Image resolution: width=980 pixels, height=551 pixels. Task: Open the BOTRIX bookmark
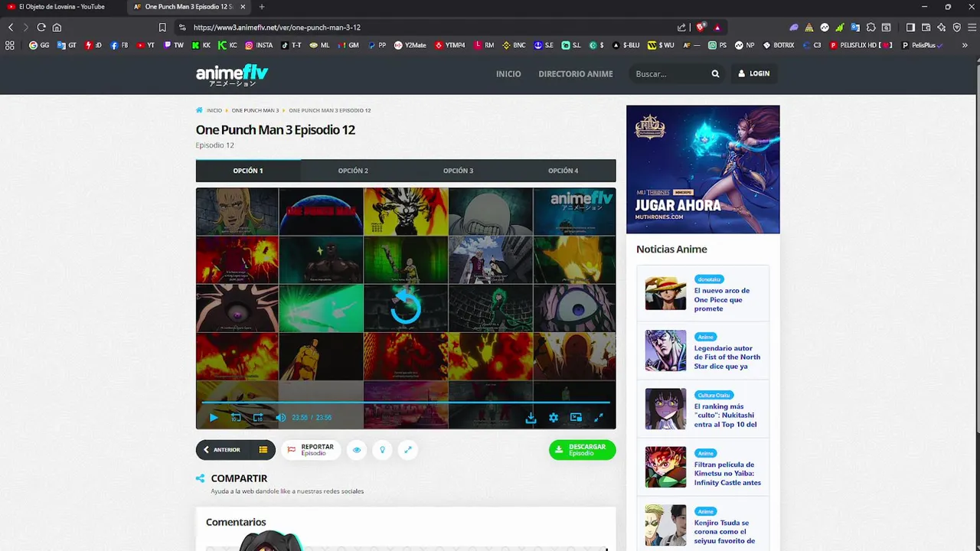coord(778,45)
